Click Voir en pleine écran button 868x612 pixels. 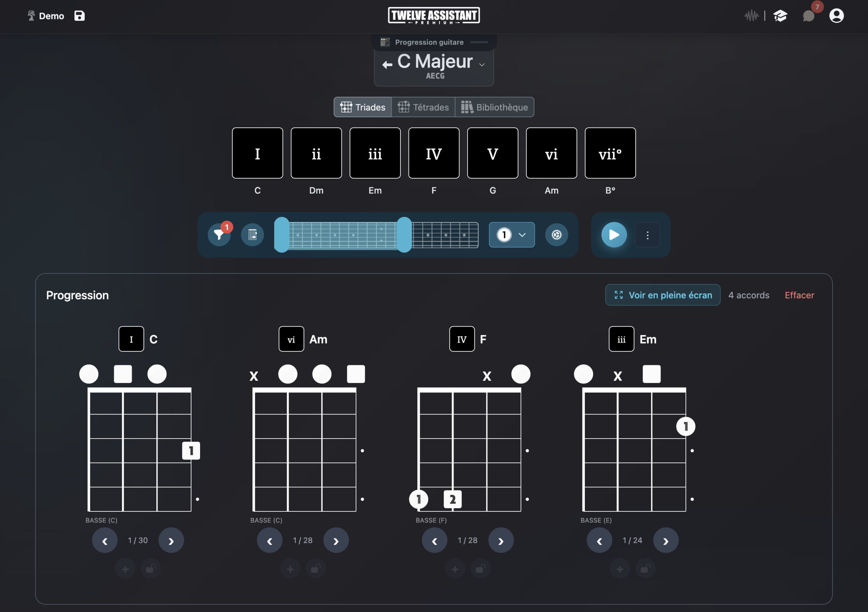(x=663, y=295)
